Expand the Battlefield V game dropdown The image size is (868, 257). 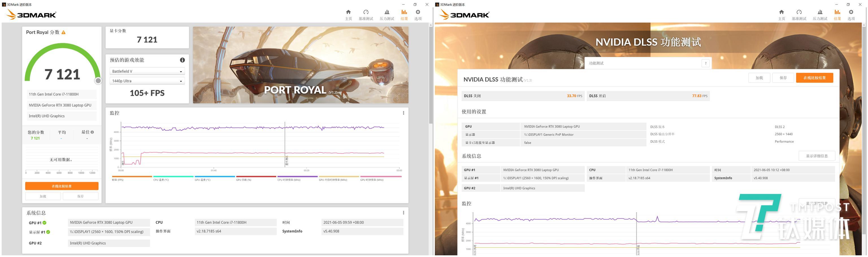147,71
